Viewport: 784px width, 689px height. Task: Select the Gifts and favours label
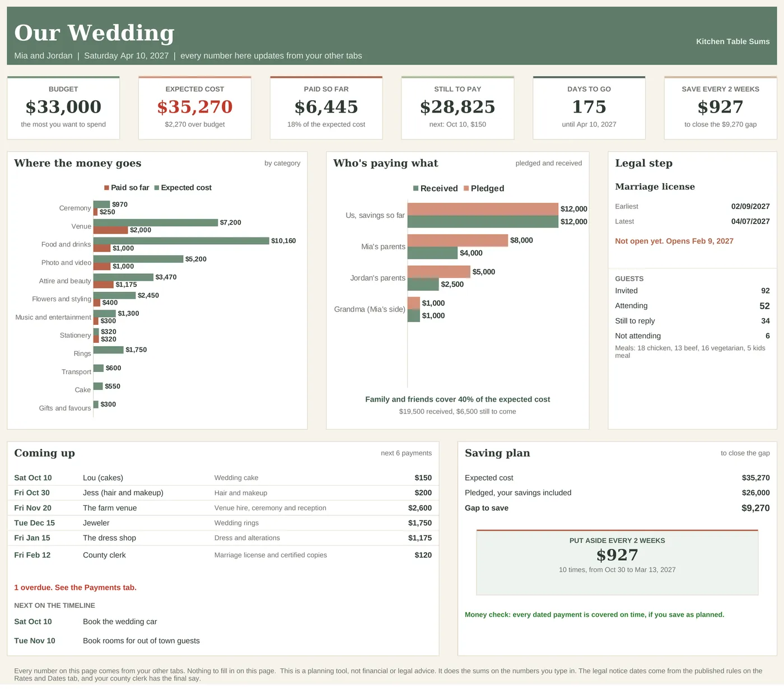pyautogui.click(x=65, y=408)
